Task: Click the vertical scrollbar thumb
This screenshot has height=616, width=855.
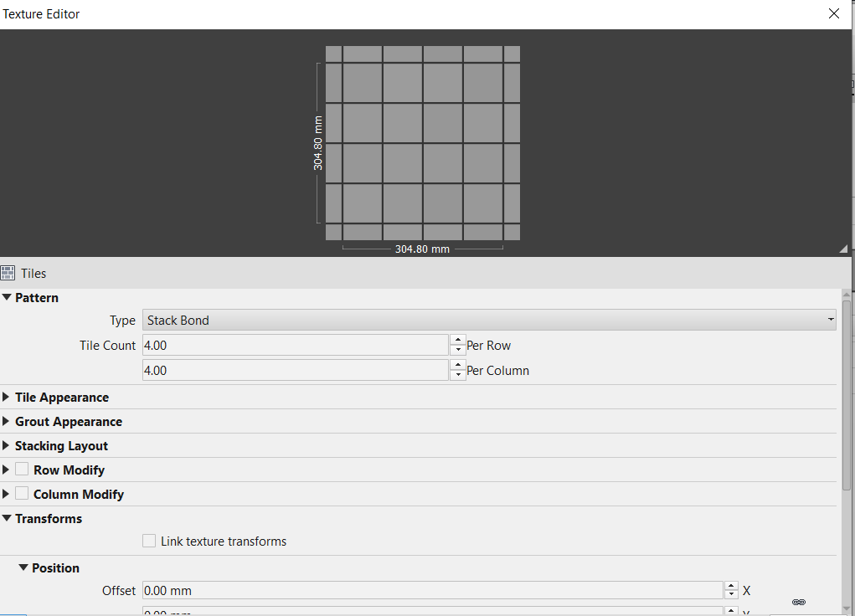Action: click(x=847, y=395)
